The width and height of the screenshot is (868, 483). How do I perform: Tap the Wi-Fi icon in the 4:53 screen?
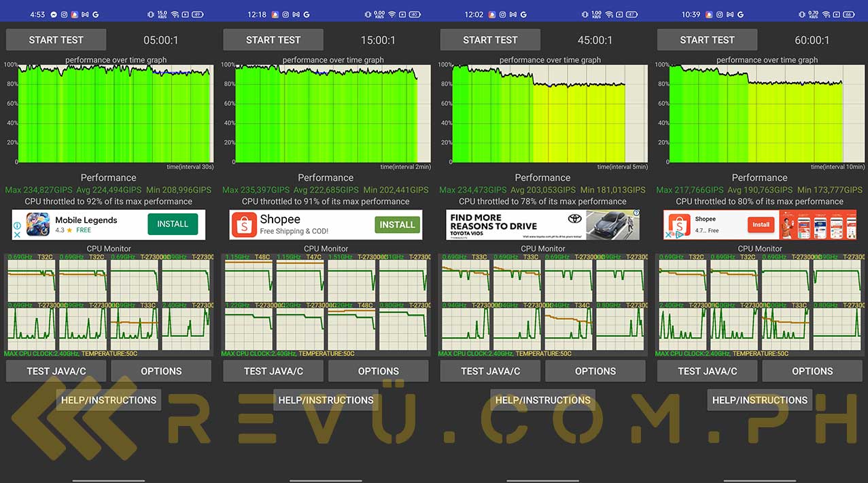coord(175,14)
